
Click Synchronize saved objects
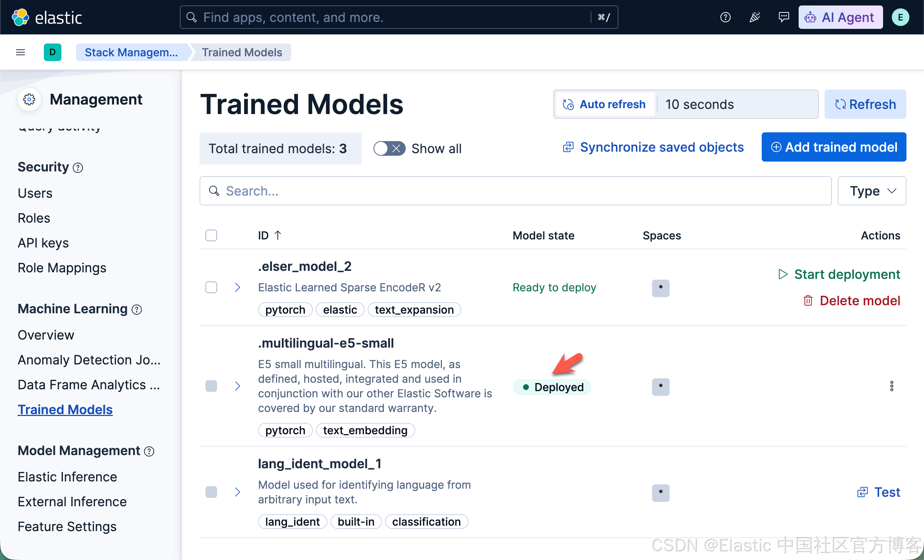click(653, 147)
